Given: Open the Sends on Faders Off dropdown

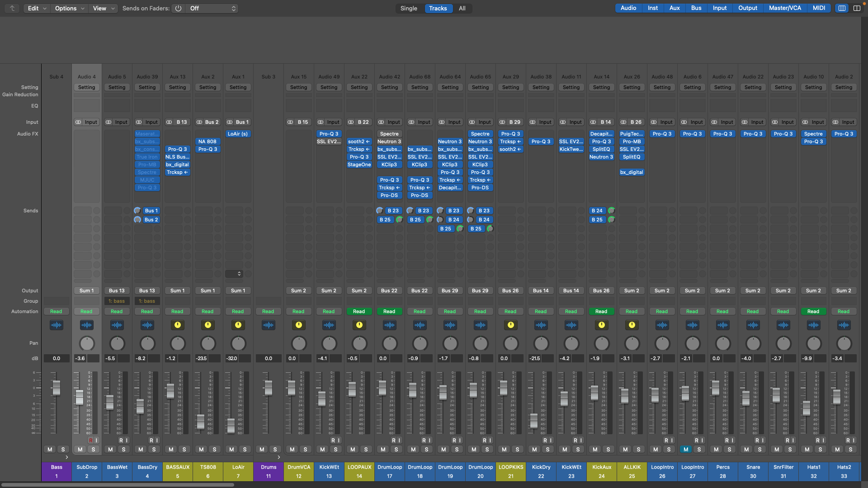Looking at the screenshot, I should (212, 8).
